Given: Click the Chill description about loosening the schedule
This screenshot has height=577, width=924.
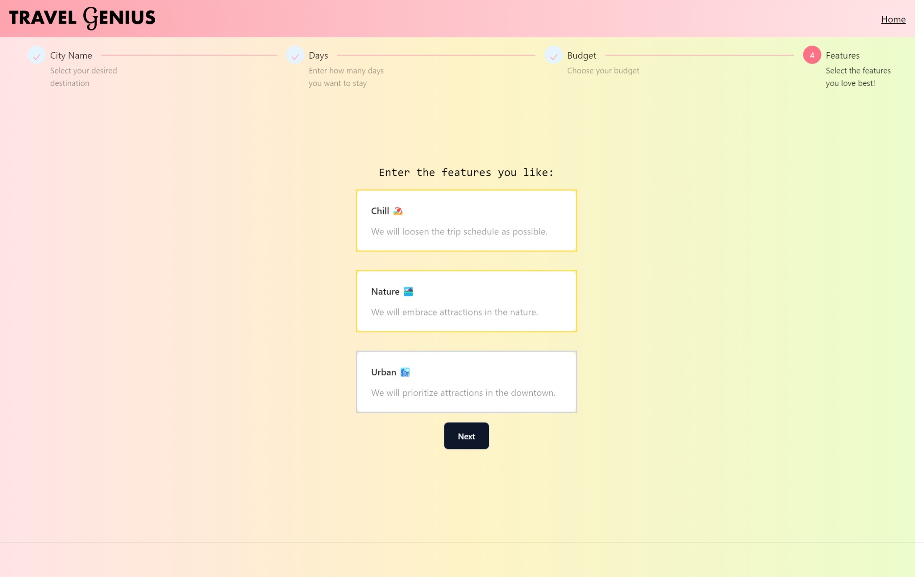Looking at the screenshot, I should 459,232.
